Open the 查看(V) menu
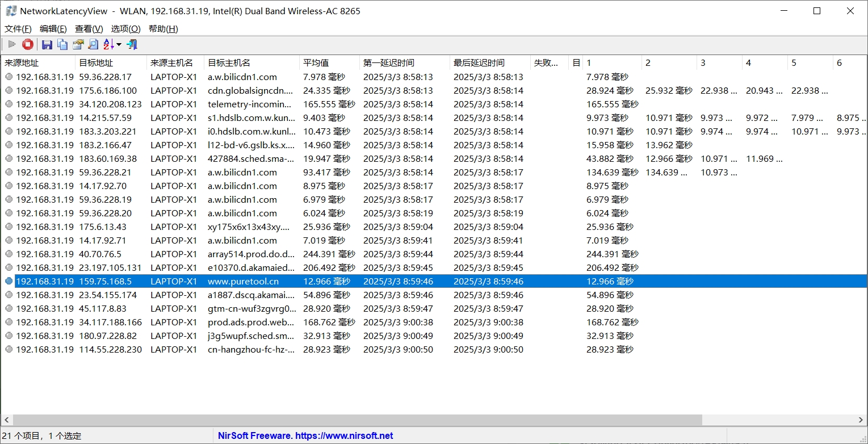868x444 pixels. [x=88, y=28]
